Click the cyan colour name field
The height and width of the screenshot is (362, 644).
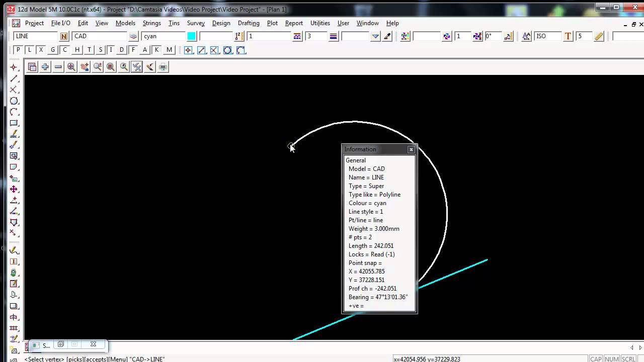coord(164,36)
